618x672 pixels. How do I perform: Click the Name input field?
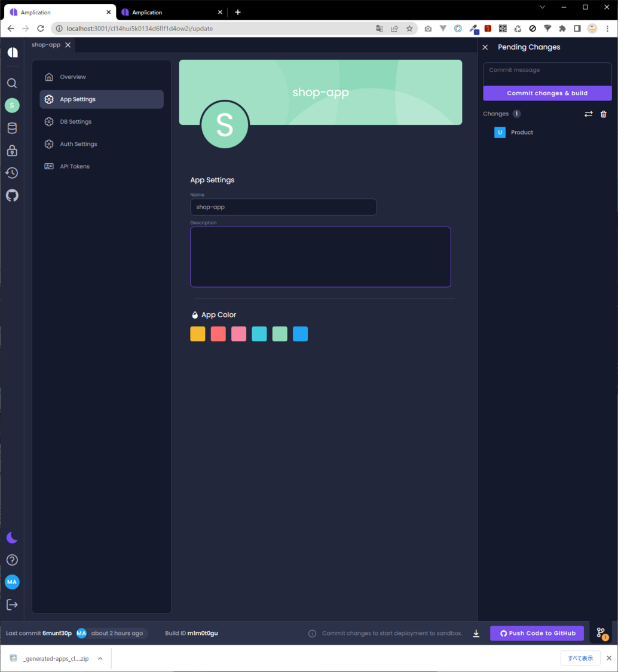pyautogui.click(x=283, y=207)
